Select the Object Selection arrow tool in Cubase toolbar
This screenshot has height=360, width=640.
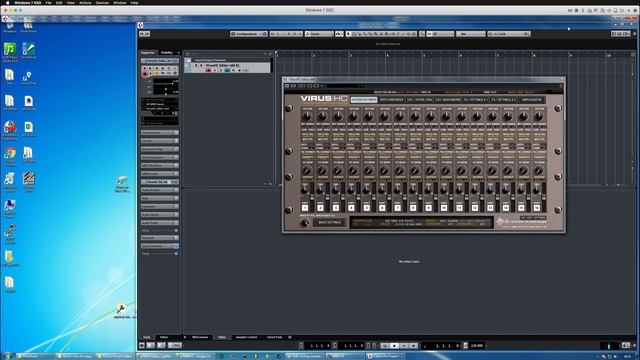(x=349, y=34)
